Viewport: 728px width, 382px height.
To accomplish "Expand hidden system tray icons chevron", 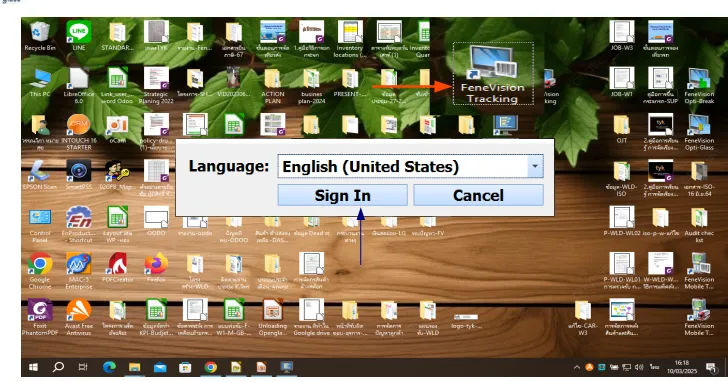I will 577,368.
